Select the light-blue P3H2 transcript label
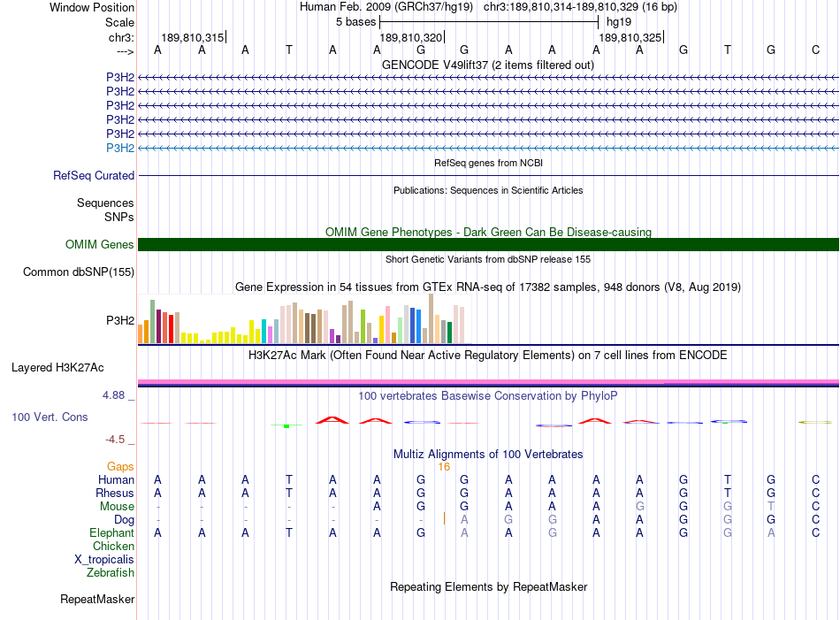Screen dimensions: 840x620 [x=120, y=148]
